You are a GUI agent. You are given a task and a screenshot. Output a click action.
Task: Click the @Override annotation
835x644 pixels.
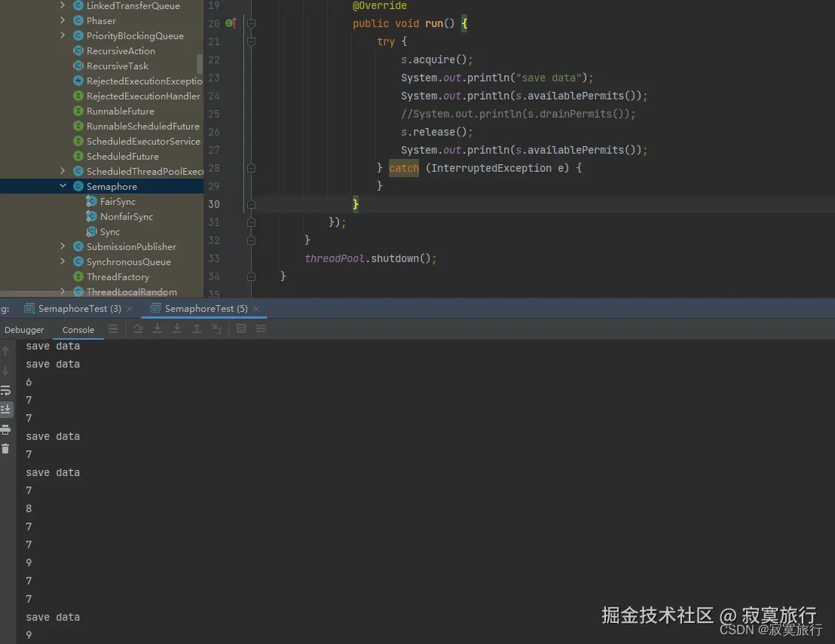pyautogui.click(x=380, y=6)
